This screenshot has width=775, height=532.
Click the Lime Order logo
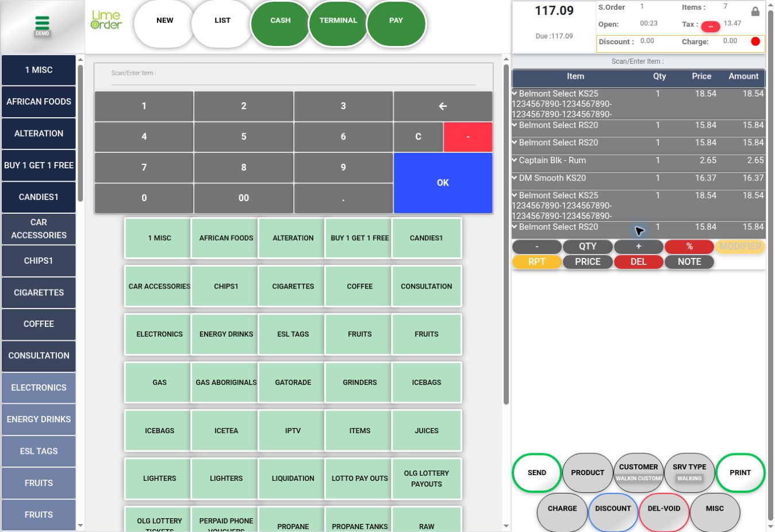pos(106,20)
